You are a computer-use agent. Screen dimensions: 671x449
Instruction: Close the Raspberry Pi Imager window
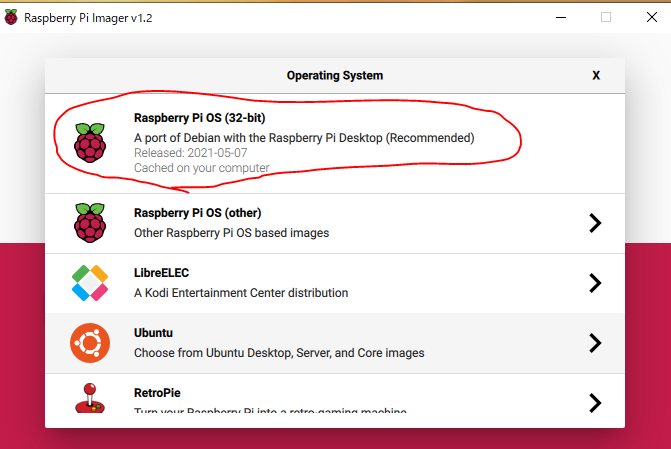(652, 17)
